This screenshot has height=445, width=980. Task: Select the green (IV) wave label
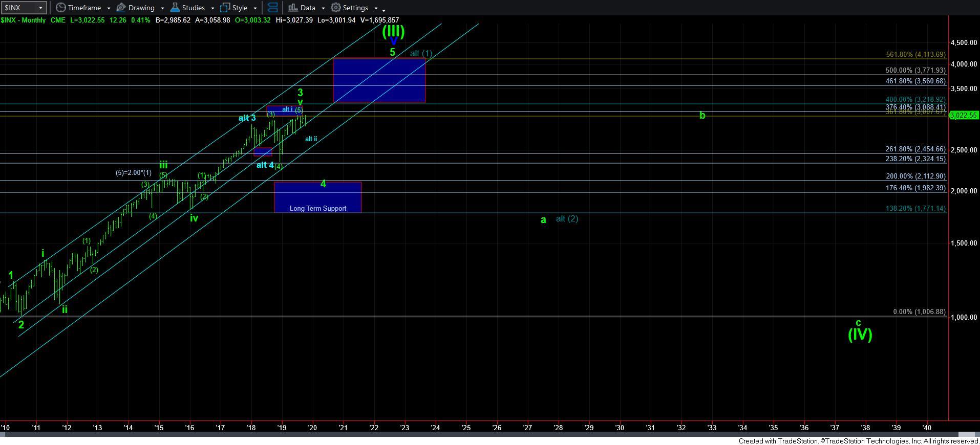tap(860, 335)
